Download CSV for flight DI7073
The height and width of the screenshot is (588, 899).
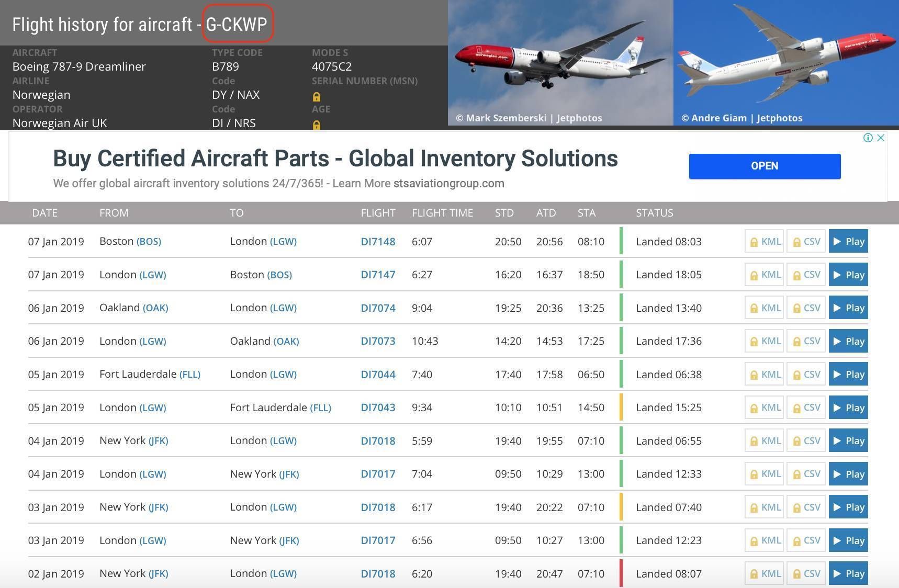pos(806,341)
